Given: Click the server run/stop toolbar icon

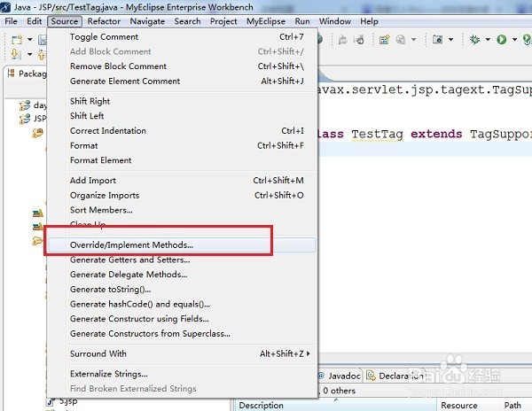Looking at the screenshot, I should point(358,40).
